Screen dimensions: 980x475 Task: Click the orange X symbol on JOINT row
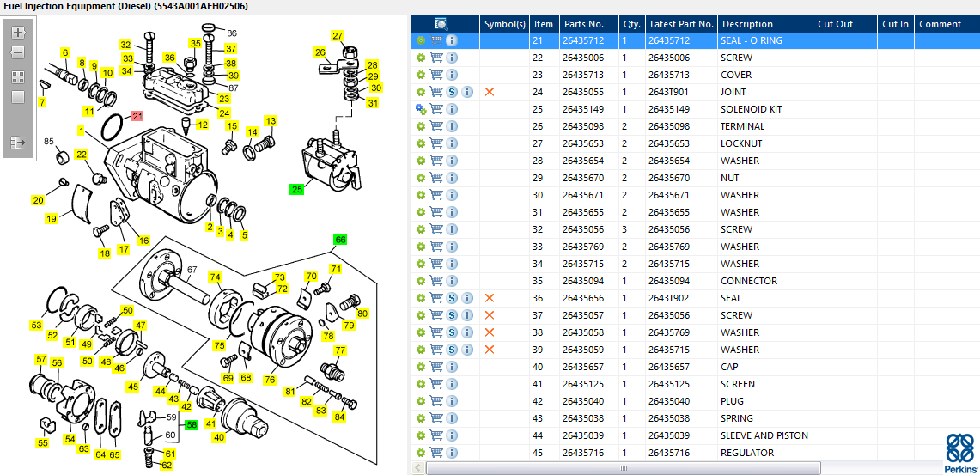tap(490, 92)
